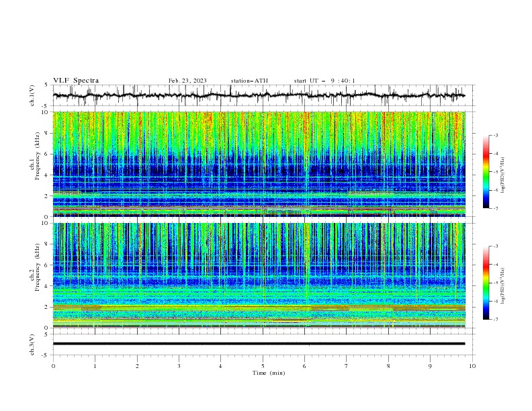This screenshot has width=532, height=411.
Task: Click the ch.1 voltage waveform trace
Action: click(259, 95)
